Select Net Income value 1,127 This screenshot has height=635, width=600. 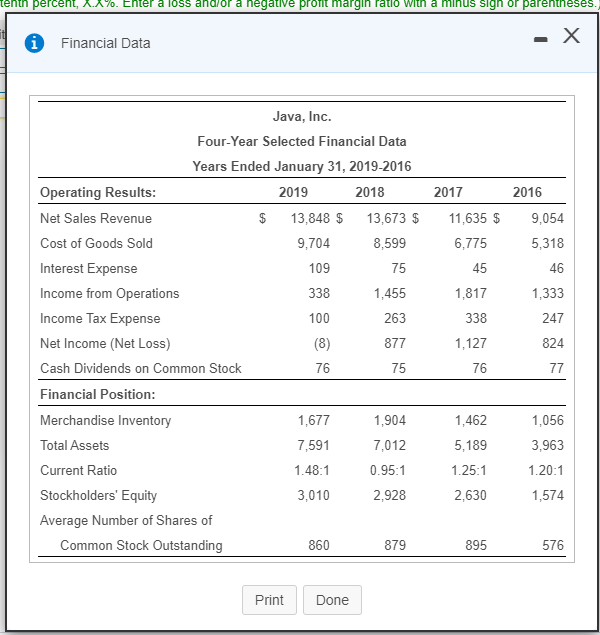[x=470, y=343]
